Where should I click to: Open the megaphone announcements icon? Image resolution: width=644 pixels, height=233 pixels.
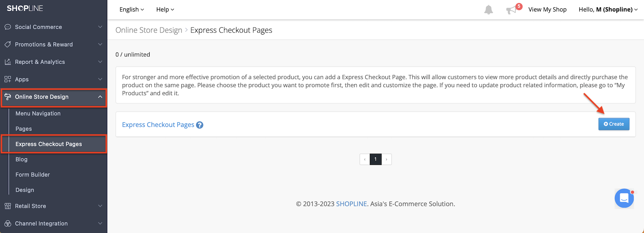511,10
